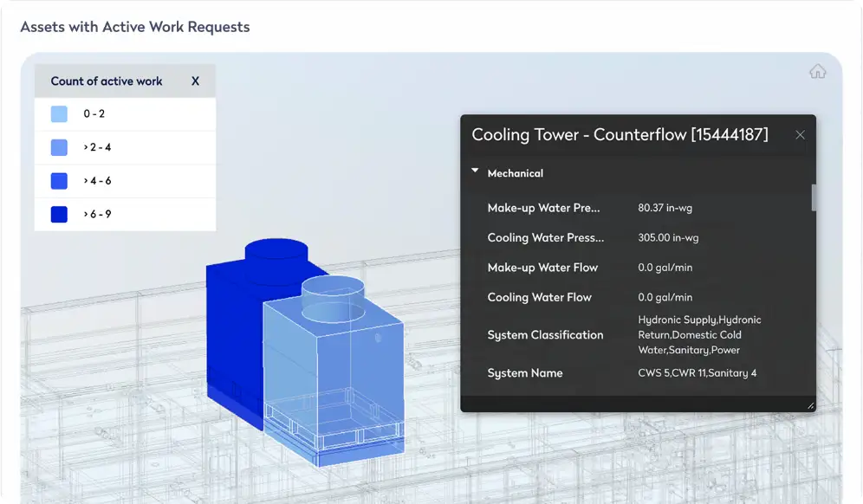
Task: Click the Count of active work header
Action: [107, 81]
